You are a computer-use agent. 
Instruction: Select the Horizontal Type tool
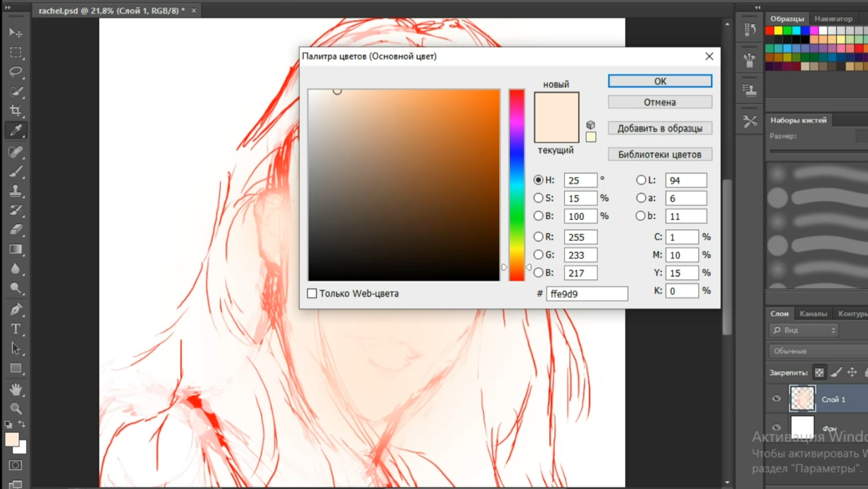click(x=15, y=329)
